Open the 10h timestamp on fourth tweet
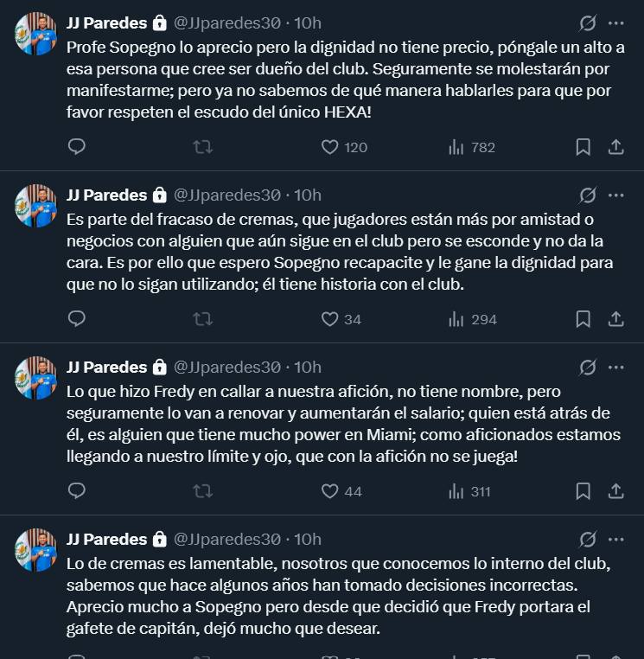This screenshot has height=659, width=644. [x=308, y=539]
